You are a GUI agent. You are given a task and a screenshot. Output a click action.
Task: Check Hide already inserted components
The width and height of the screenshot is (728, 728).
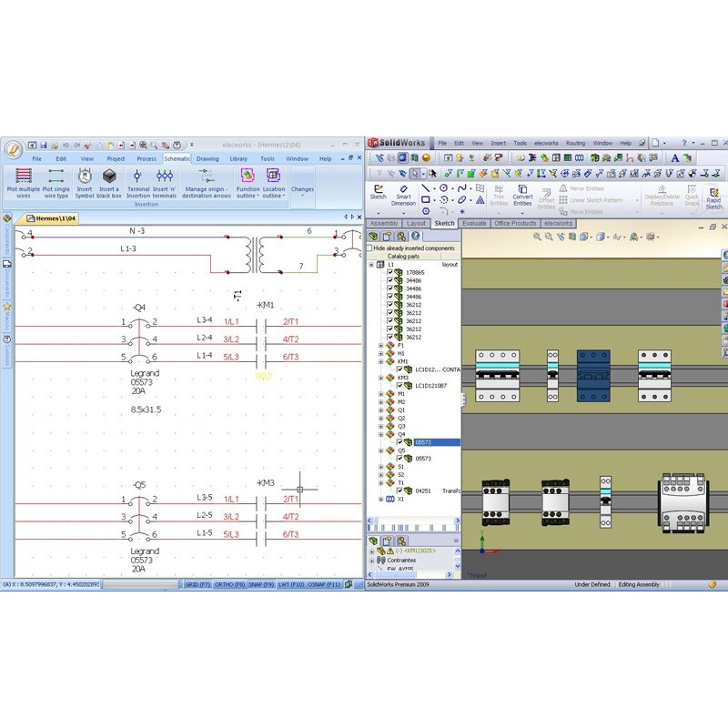pos(370,248)
